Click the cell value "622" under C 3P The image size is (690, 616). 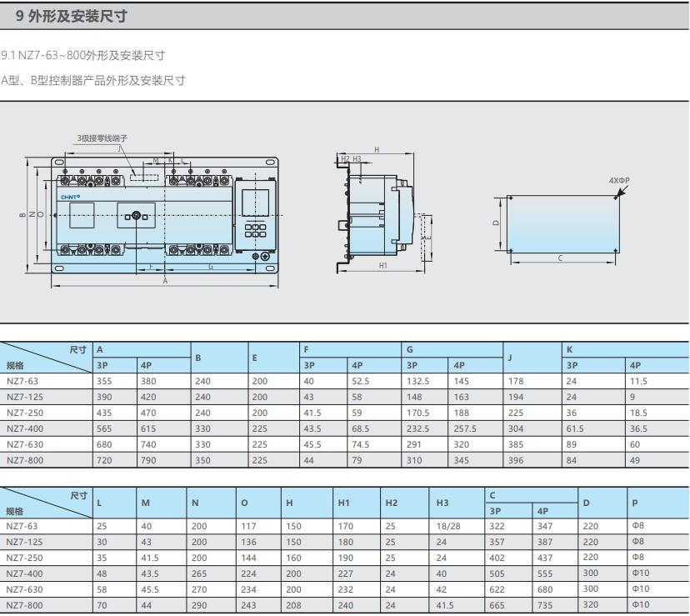[x=497, y=590]
